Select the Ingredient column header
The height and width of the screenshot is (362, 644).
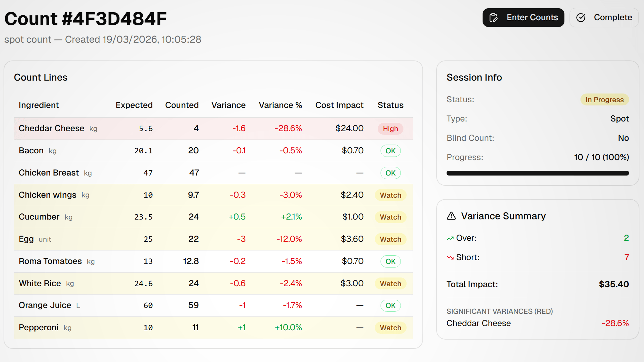[39, 105]
